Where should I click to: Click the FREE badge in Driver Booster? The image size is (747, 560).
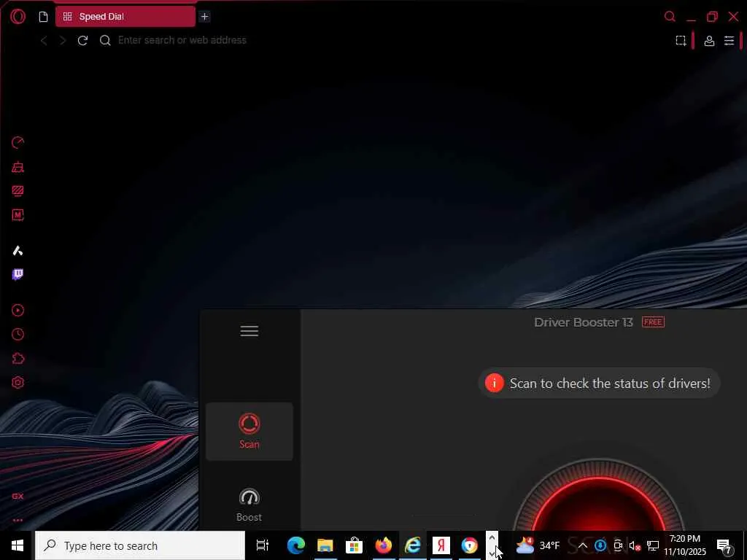[x=653, y=322]
